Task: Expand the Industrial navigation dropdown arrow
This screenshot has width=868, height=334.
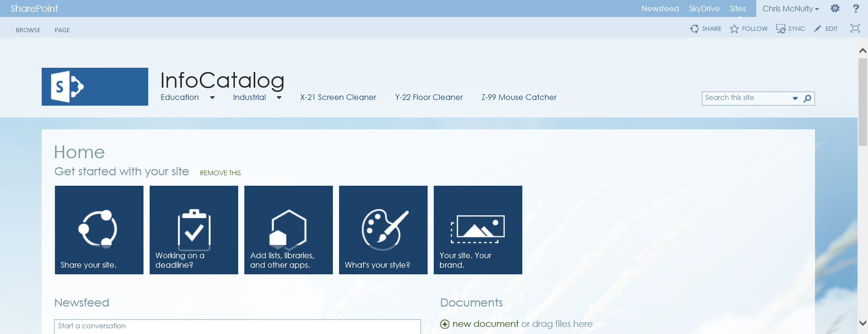Action: (x=279, y=98)
